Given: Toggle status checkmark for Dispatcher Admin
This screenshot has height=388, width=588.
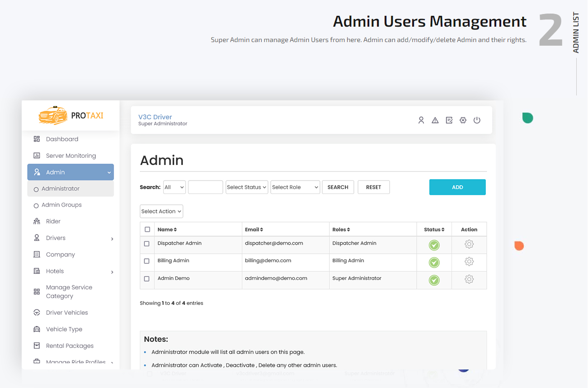Looking at the screenshot, I should pyautogui.click(x=434, y=245).
